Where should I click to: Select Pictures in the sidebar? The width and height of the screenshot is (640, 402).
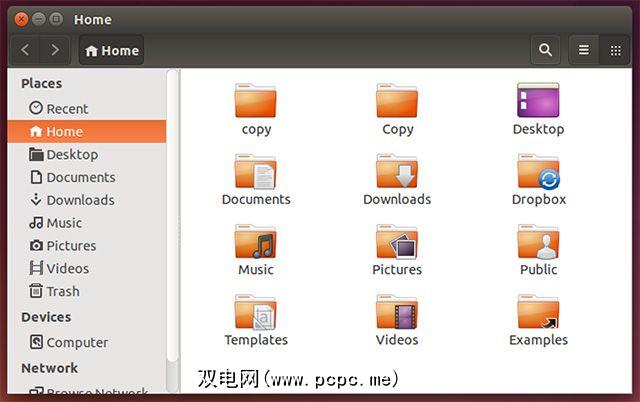coord(87,246)
